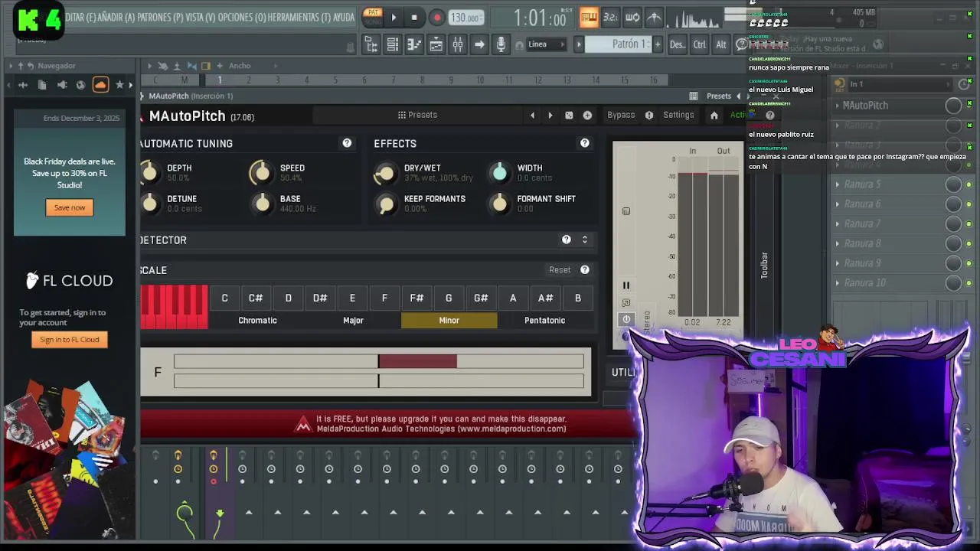Mute Ranura 7 with its green LED
Screen dimensions: 980x551
point(969,224)
